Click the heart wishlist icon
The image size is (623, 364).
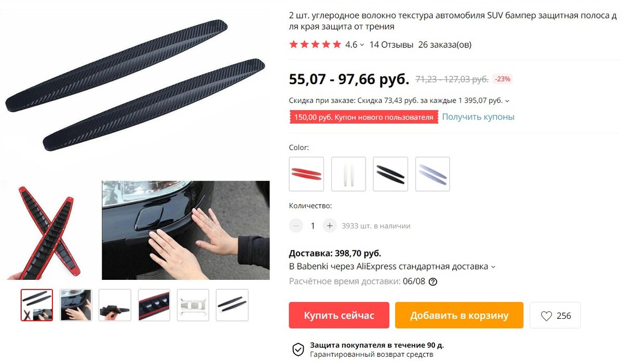[x=546, y=316]
